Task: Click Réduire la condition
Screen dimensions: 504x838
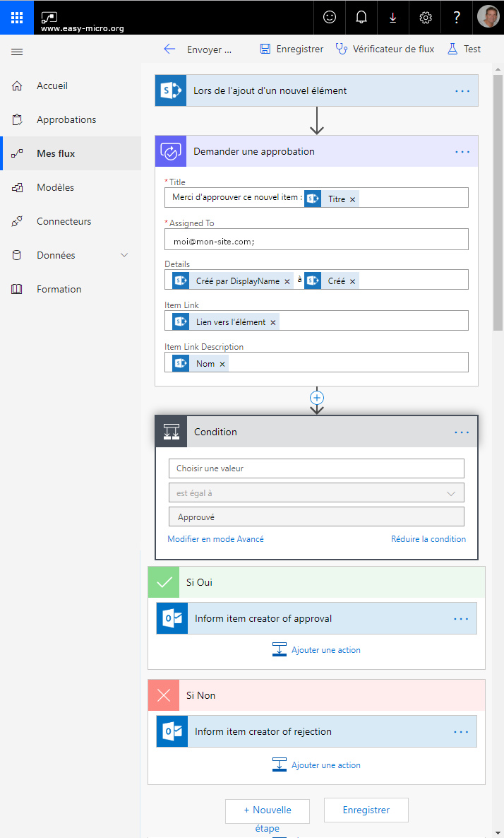Action: [x=428, y=538]
